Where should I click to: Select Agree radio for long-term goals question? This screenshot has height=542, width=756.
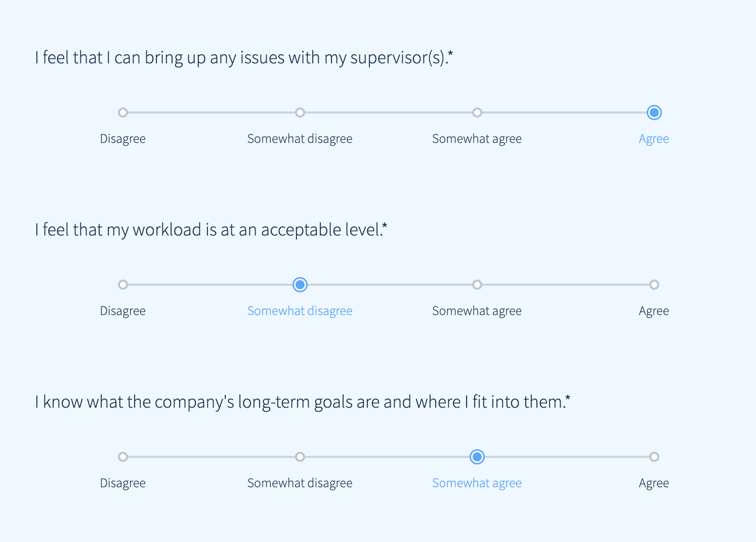point(654,457)
